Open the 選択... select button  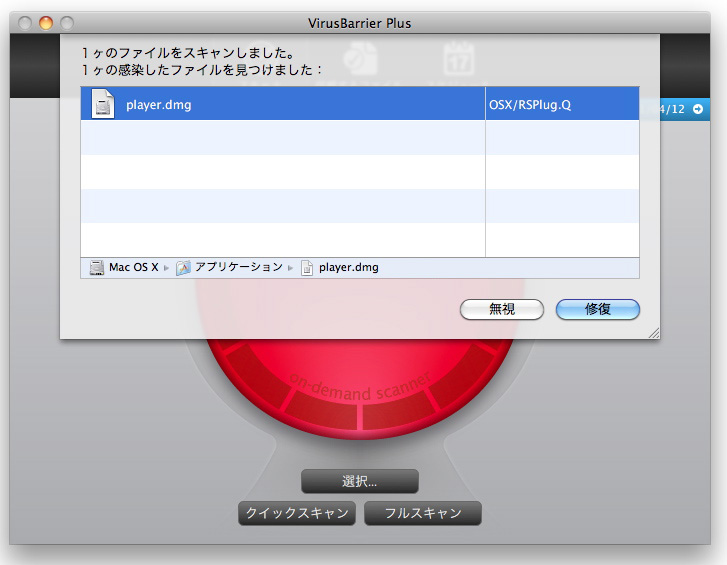360,481
